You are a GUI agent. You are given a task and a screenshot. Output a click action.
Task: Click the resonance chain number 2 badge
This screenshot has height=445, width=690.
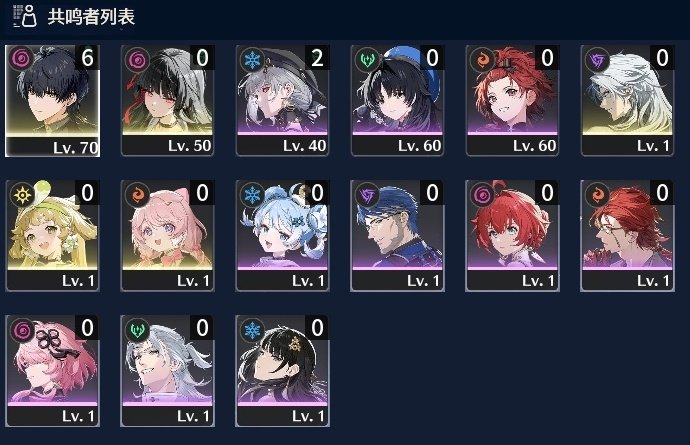point(317,58)
